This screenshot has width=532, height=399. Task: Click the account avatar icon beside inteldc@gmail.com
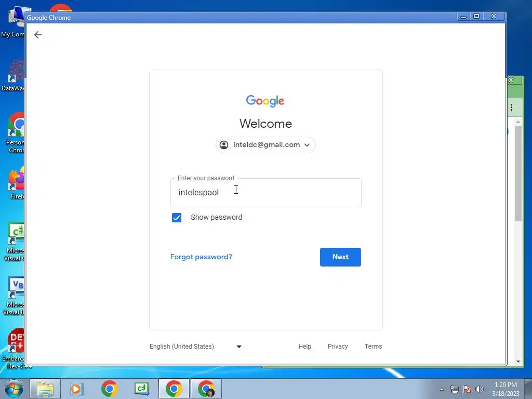point(224,145)
